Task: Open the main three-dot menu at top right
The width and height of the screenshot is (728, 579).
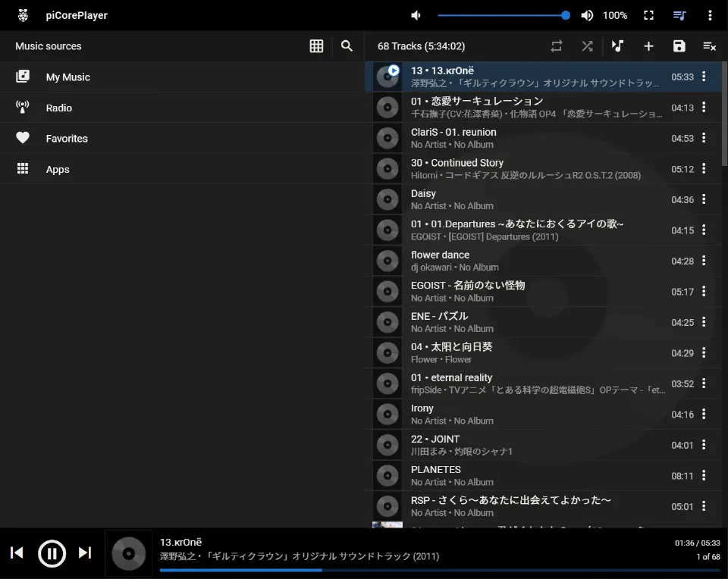Action: tap(710, 15)
